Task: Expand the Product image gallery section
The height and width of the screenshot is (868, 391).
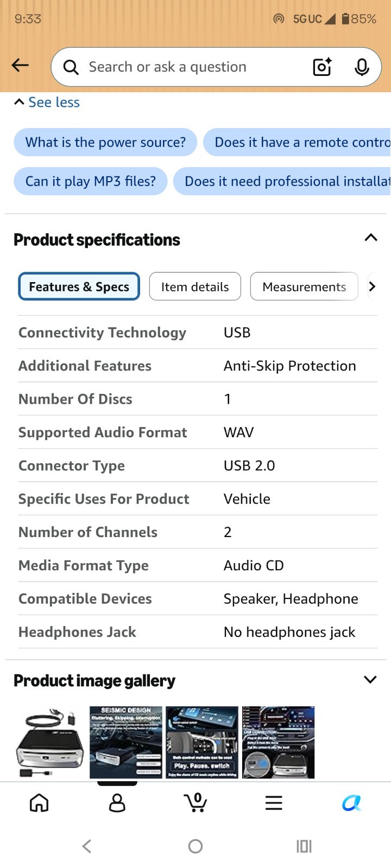Action: pos(370,680)
